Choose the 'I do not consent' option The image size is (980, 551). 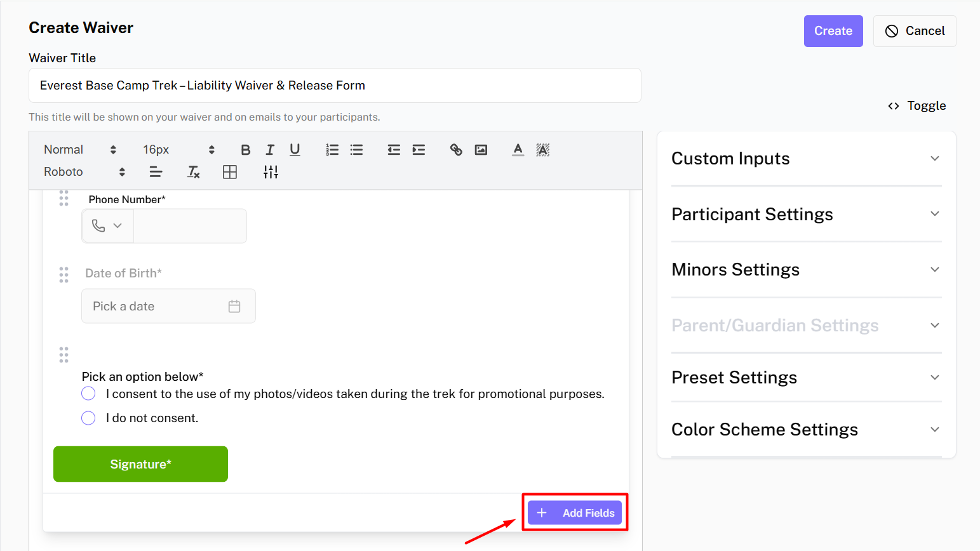pyautogui.click(x=88, y=418)
